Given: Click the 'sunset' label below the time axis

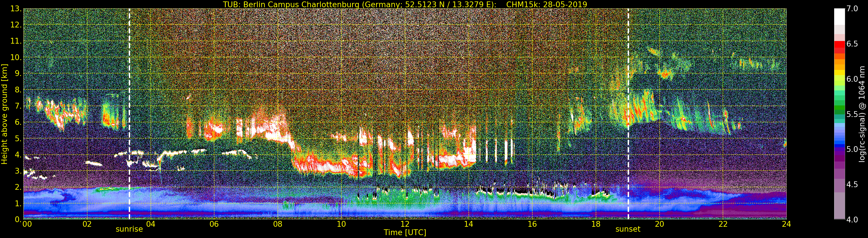Looking at the screenshot, I should 628,229.
